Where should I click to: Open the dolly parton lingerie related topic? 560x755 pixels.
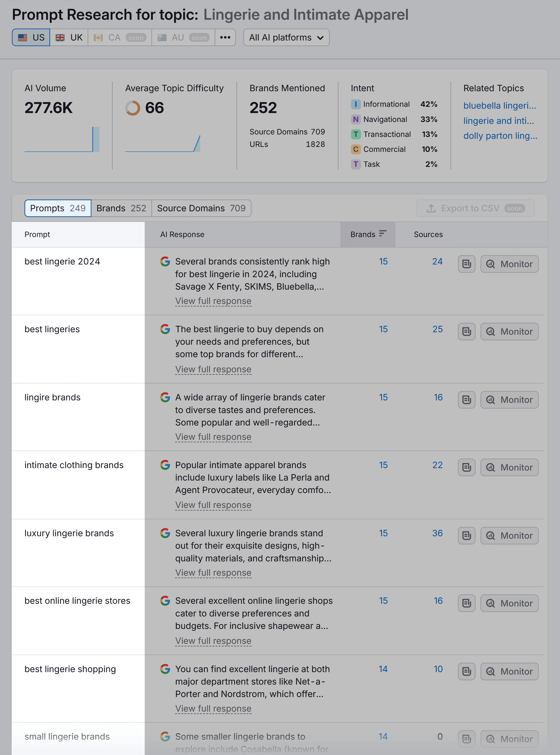[x=500, y=136]
